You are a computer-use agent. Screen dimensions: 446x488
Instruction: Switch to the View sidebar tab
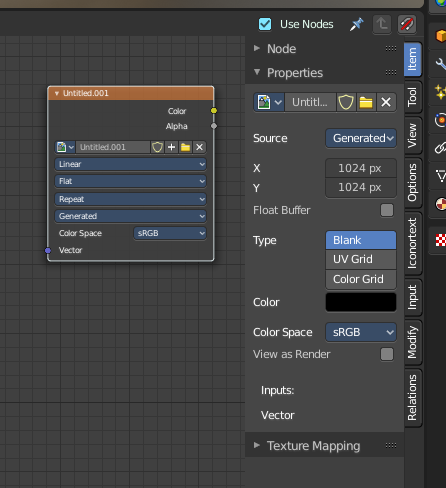pos(413,135)
